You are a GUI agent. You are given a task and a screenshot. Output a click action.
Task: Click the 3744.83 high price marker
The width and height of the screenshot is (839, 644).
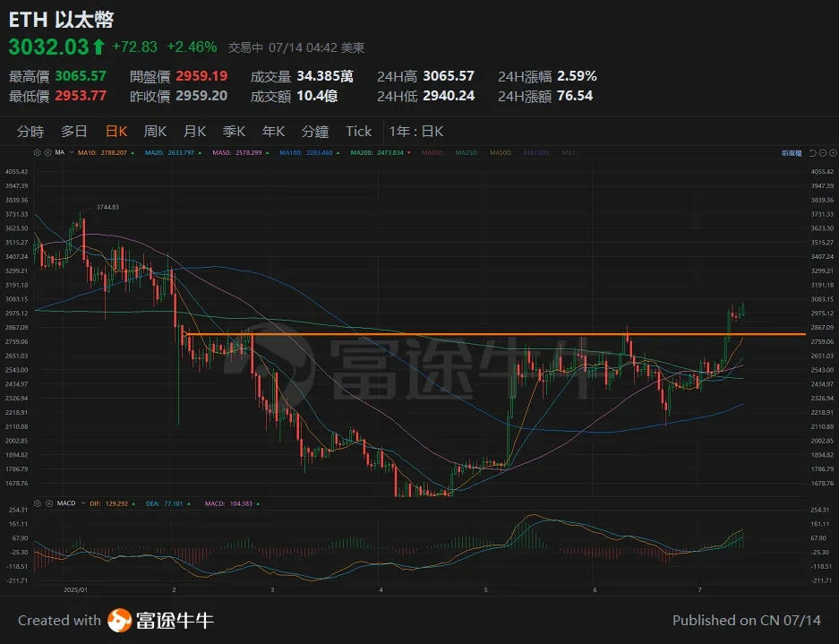click(107, 207)
